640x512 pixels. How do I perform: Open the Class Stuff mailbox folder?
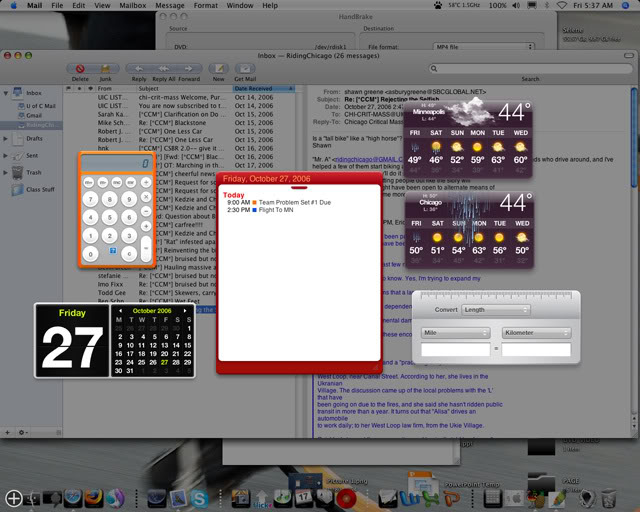coord(33,189)
